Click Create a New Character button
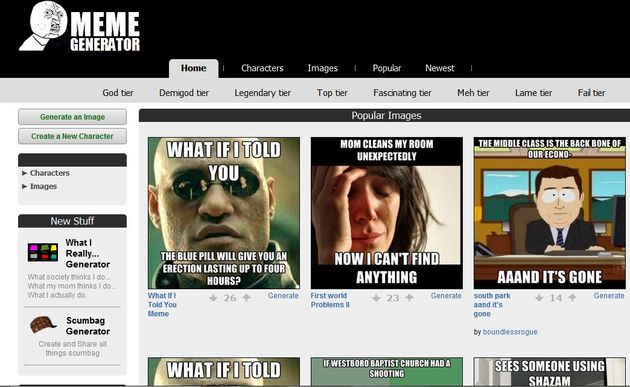 click(72, 136)
